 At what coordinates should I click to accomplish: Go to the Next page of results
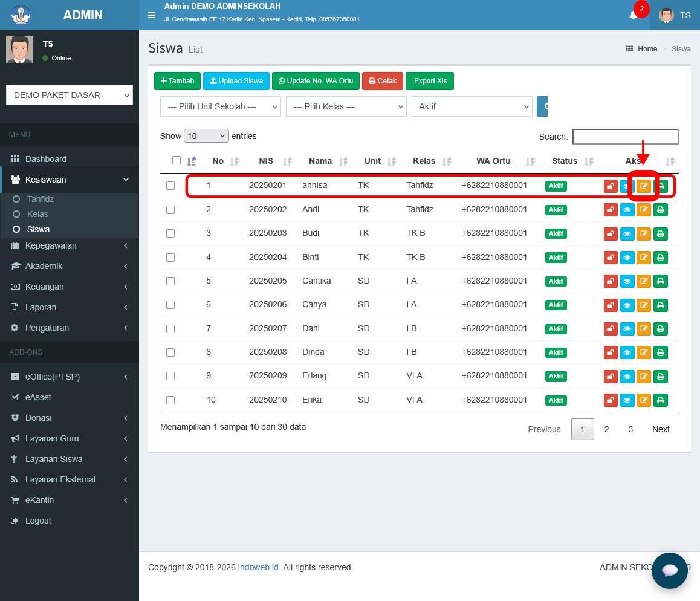(661, 429)
